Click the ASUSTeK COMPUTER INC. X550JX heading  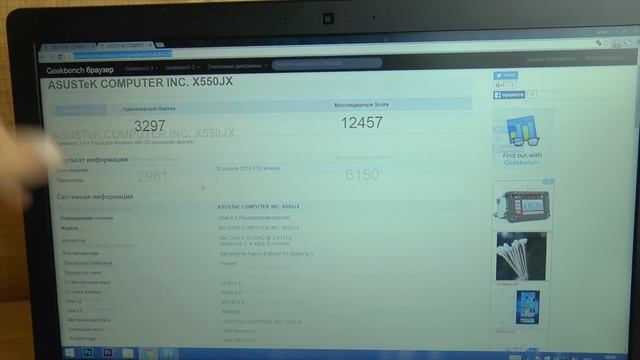click(140, 83)
